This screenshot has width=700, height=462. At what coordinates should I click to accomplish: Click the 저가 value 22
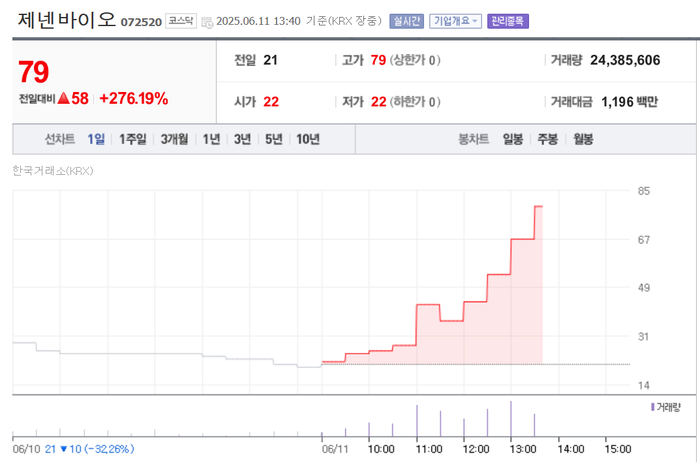379,102
